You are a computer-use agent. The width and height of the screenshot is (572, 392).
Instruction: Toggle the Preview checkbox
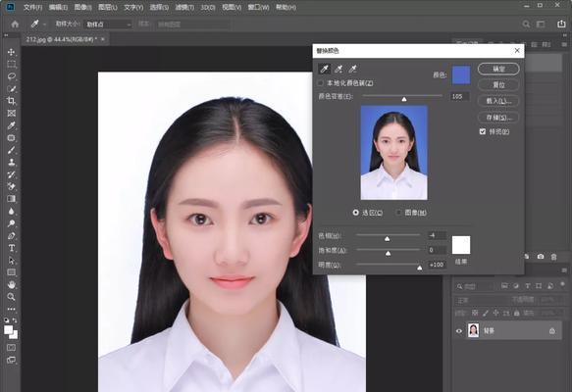pyautogui.click(x=483, y=131)
